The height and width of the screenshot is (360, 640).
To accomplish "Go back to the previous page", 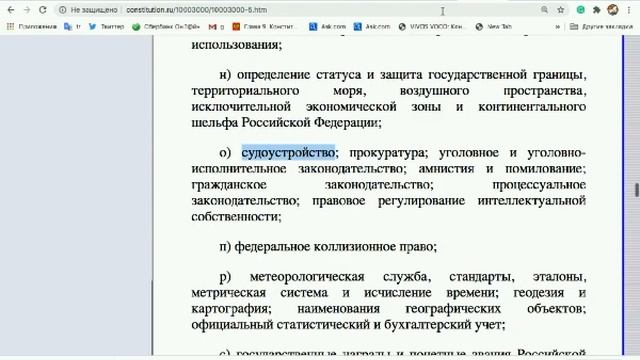I will pyautogui.click(x=11, y=10).
